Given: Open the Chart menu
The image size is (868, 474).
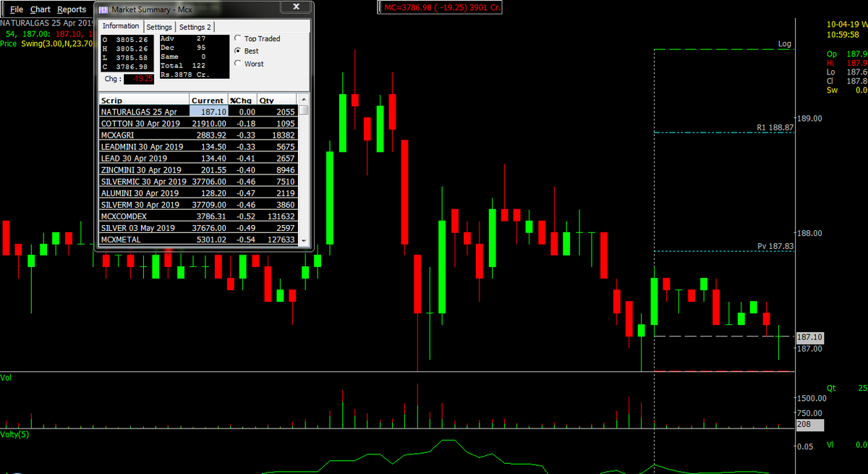Looking at the screenshot, I should 41,9.
